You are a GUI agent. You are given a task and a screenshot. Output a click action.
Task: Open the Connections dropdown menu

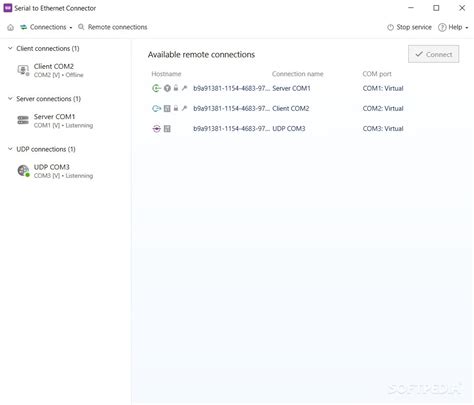pos(46,27)
